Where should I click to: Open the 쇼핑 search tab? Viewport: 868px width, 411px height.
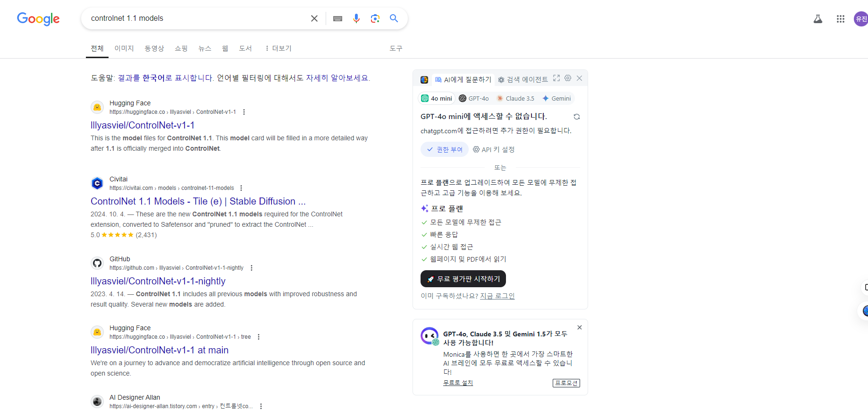[181, 48]
